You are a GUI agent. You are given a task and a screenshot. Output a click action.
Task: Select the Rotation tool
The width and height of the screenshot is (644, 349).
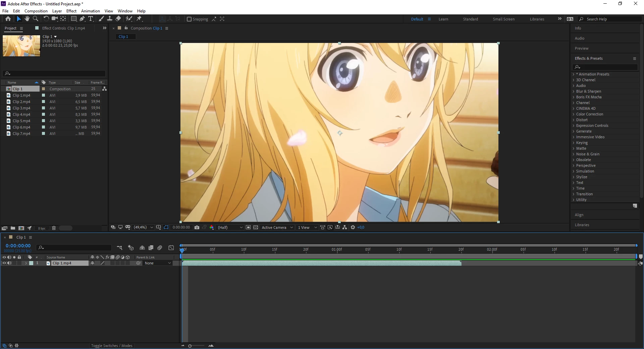tap(46, 19)
